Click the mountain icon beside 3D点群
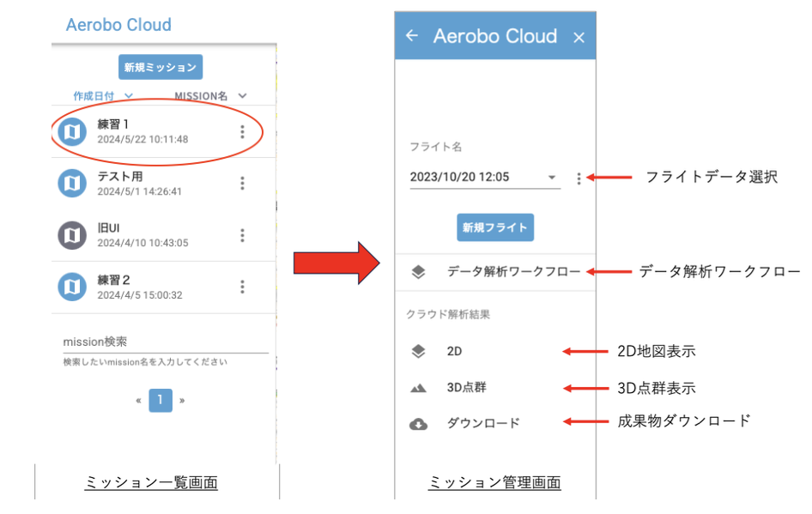This screenshot has height=514, width=812. coord(418,388)
